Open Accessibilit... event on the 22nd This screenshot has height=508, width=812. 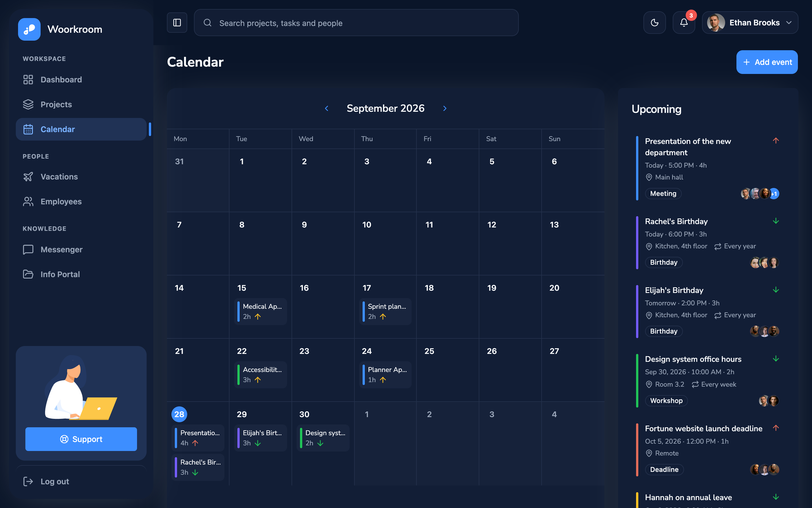pos(261,375)
